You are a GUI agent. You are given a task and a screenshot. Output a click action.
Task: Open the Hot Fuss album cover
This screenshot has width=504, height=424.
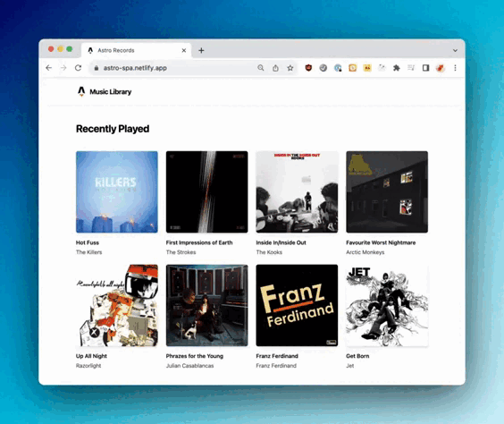coord(117,191)
